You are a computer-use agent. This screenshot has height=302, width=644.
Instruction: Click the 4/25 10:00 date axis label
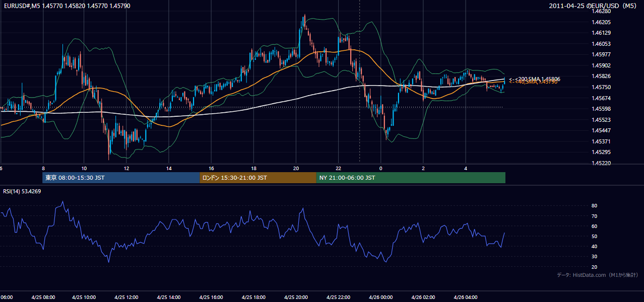[x=84, y=297]
